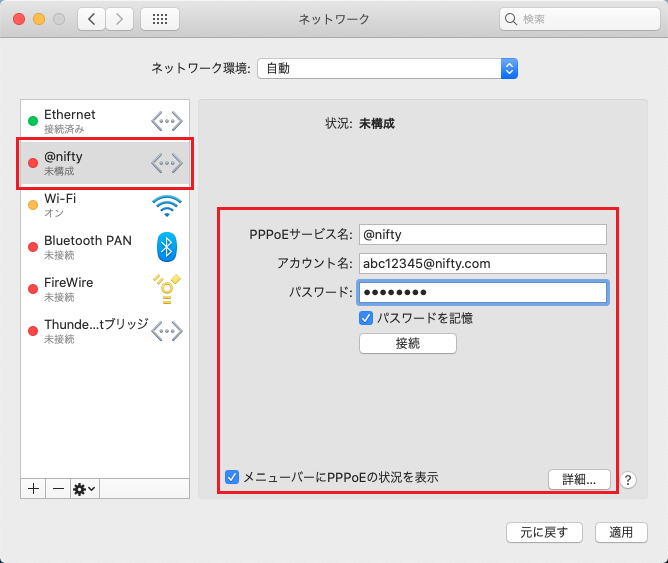Screen dimensions: 668x563
Task: Click the red FireWire status dot
Action: tap(33, 289)
